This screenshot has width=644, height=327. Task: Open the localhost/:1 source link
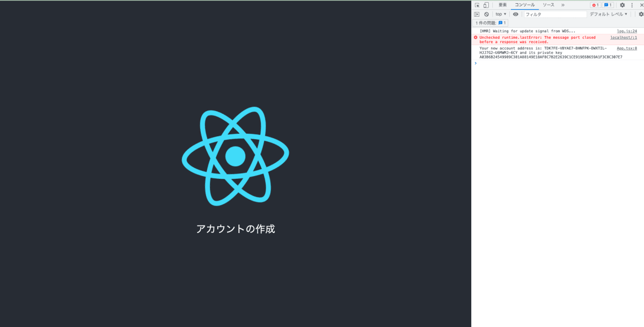624,38
